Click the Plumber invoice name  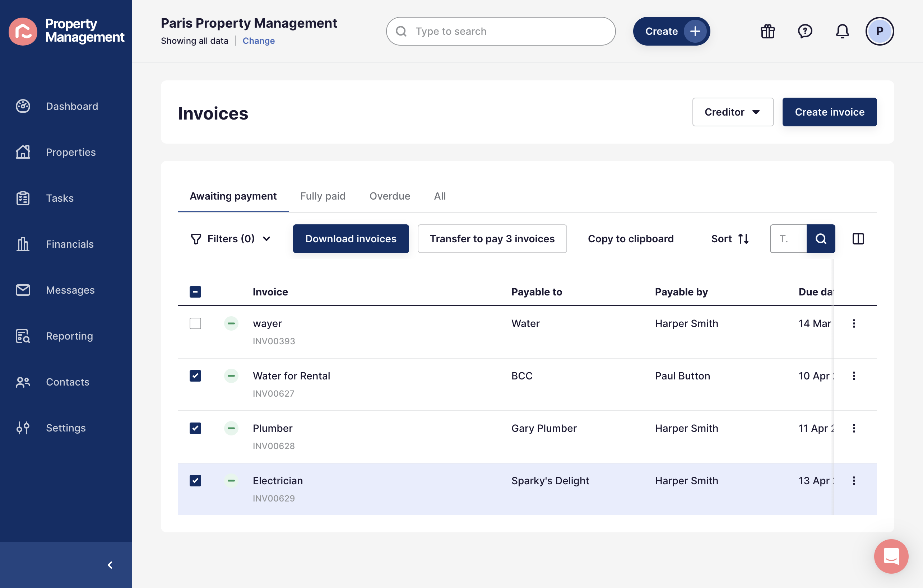pos(273,428)
